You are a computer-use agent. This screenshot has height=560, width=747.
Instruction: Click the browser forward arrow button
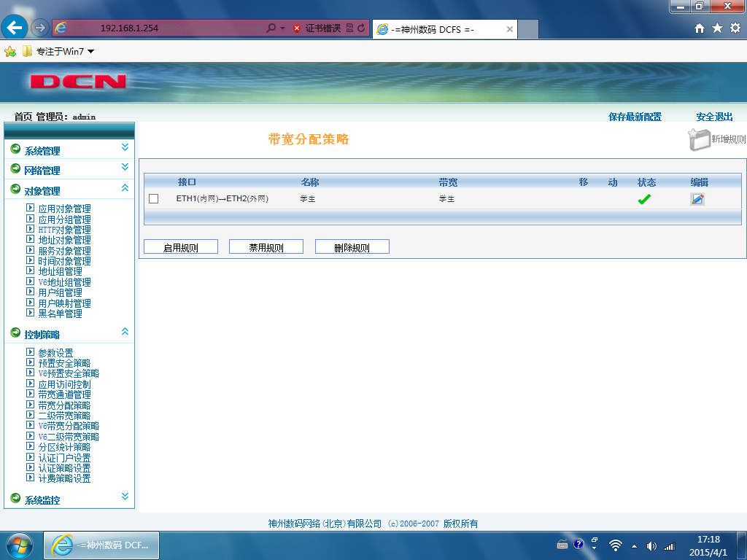pos(39,28)
